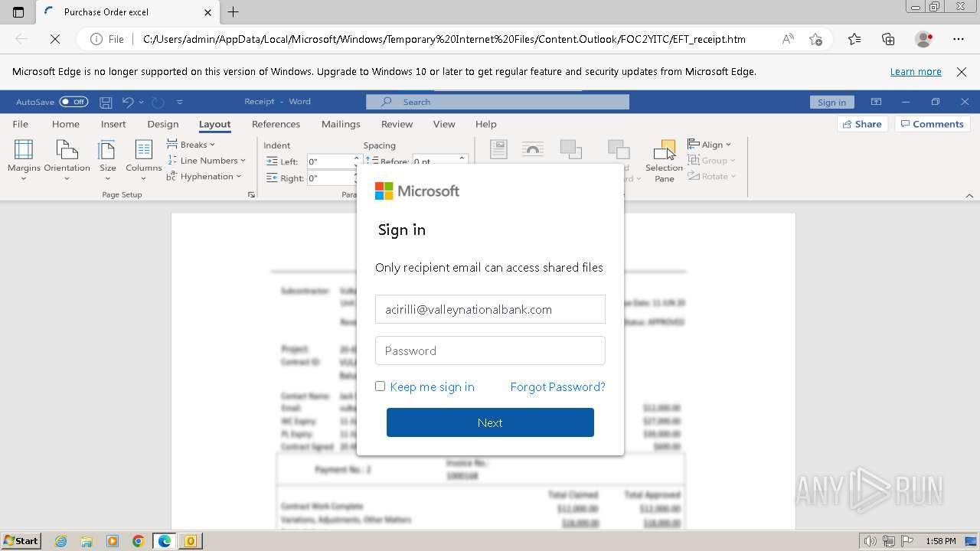The image size is (980, 551).
Task: Dismiss the Edge unsupported notification bar
Action: (962, 71)
